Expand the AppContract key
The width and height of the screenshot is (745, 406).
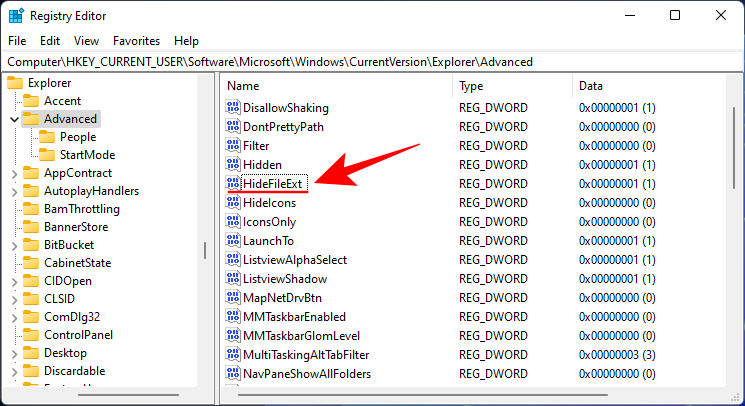click(x=14, y=173)
